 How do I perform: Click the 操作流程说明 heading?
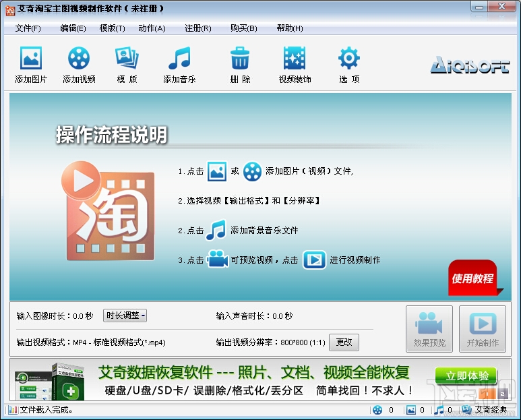(x=111, y=135)
